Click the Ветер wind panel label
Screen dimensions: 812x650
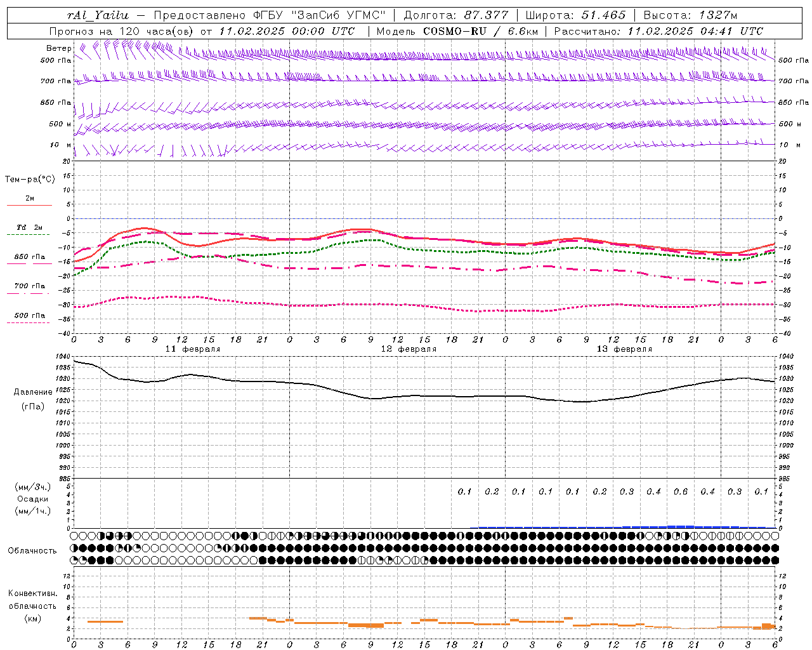point(58,48)
